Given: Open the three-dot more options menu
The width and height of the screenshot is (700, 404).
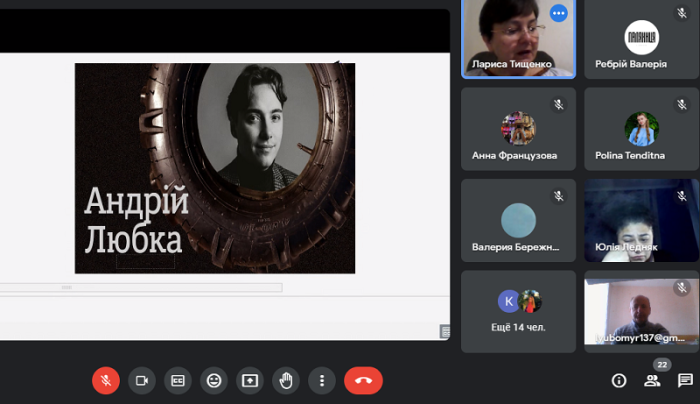Looking at the screenshot, I should click(321, 380).
